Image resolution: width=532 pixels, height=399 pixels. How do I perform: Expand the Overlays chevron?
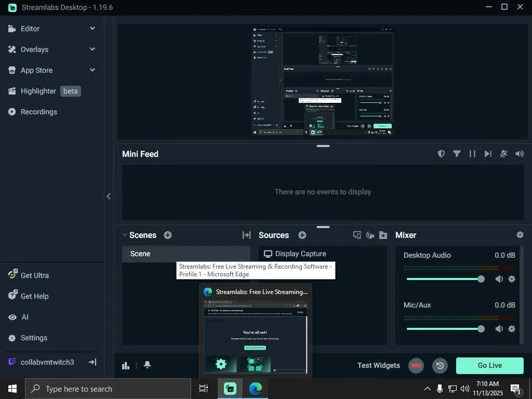coord(92,49)
